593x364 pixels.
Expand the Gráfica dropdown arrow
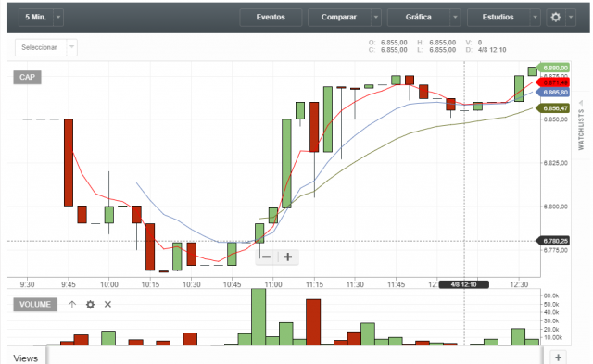[x=455, y=17]
